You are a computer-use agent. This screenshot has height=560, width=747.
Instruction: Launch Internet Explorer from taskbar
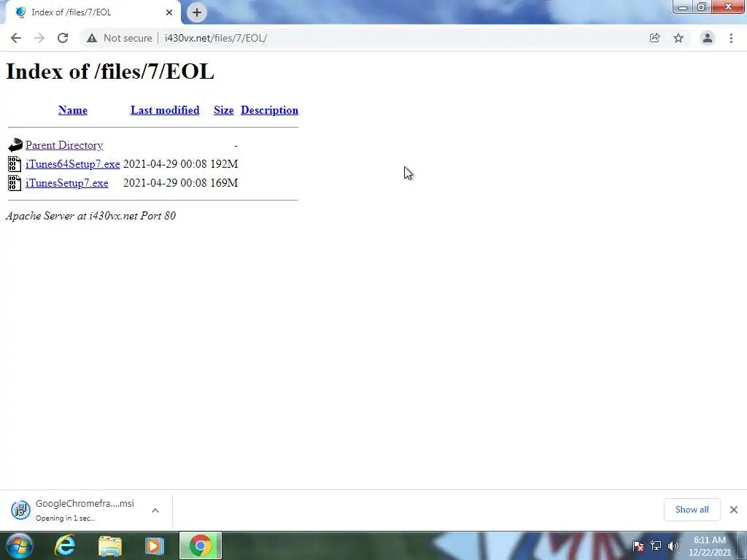[65, 545]
